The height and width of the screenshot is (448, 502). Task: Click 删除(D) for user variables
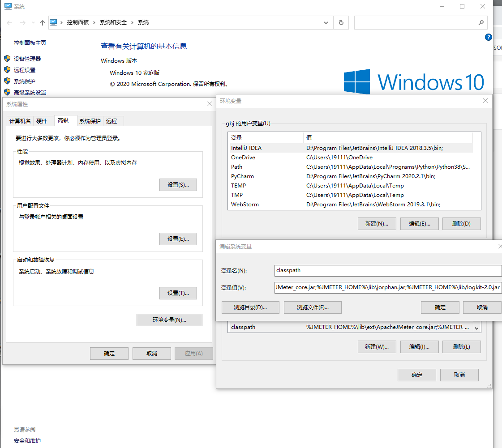tap(462, 224)
